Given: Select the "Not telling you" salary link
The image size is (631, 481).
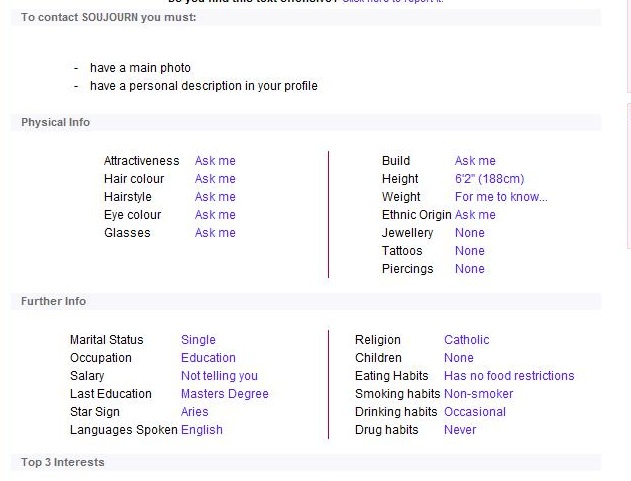Looking at the screenshot, I should (219, 376).
